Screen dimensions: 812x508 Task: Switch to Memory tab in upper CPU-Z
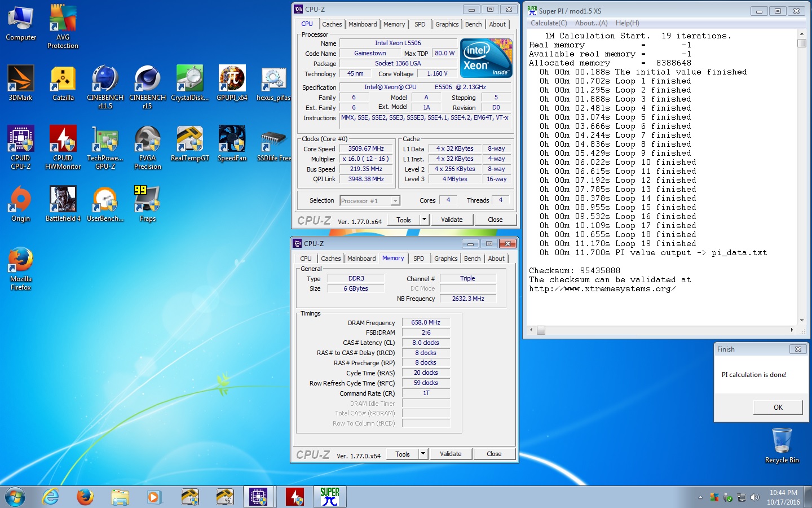pyautogui.click(x=394, y=24)
